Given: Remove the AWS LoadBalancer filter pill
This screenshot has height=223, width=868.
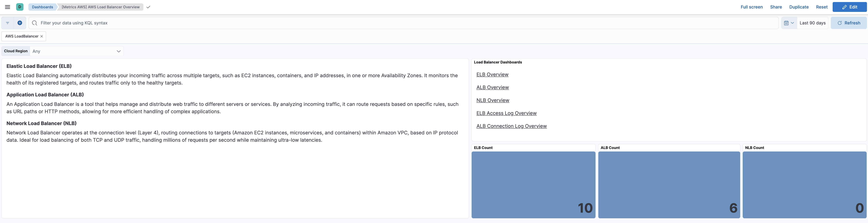Looking at the screenshot, I should tap(41, 36).
